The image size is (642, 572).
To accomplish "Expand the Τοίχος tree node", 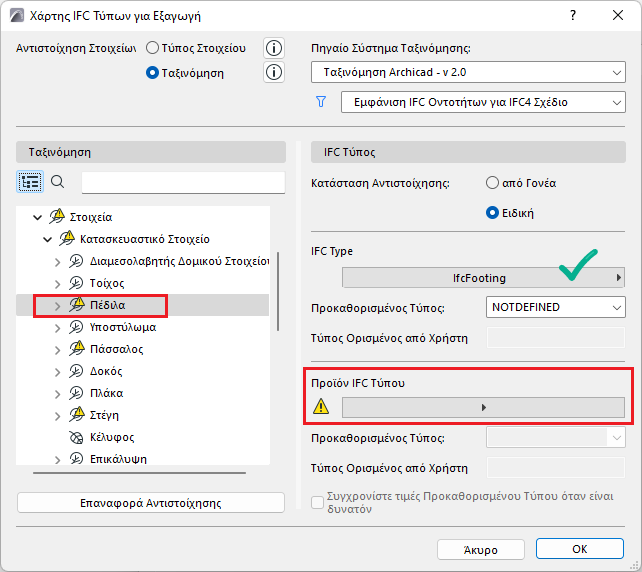I will (x=57, y=283).
